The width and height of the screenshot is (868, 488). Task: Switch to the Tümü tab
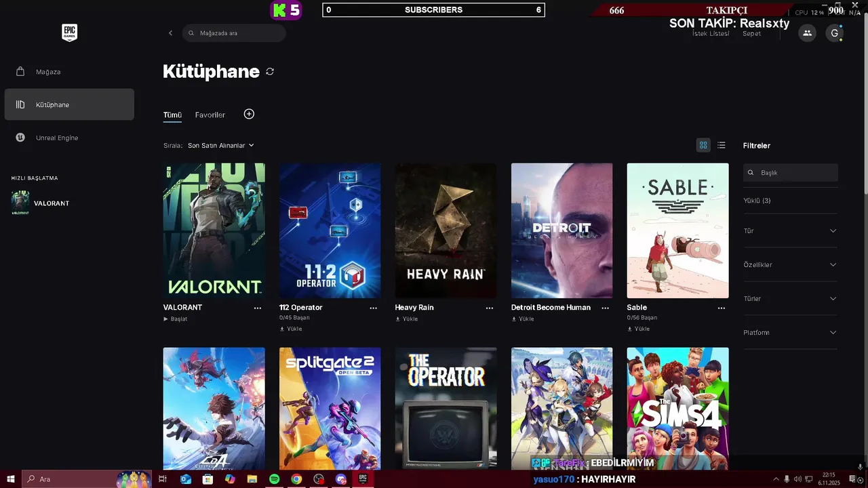pos(172,115)
